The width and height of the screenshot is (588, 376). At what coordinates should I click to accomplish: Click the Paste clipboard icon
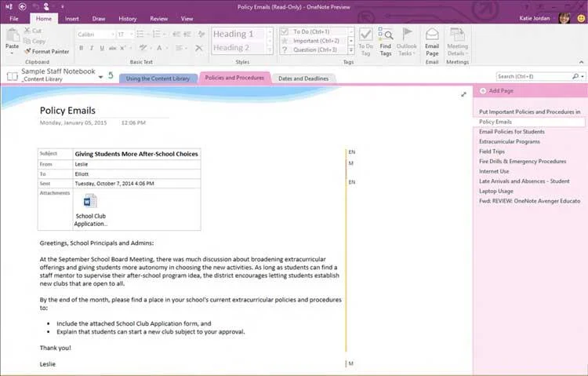tap(12, 36)
